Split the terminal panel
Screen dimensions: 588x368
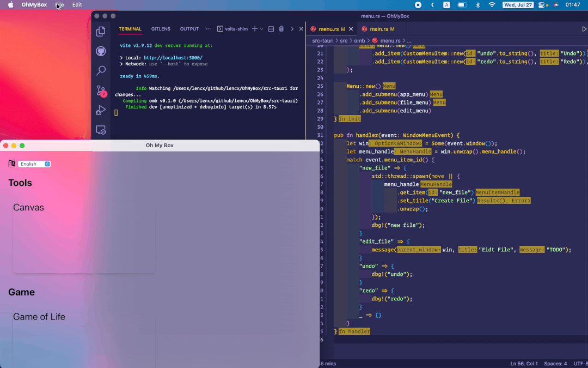click(271, 29)
